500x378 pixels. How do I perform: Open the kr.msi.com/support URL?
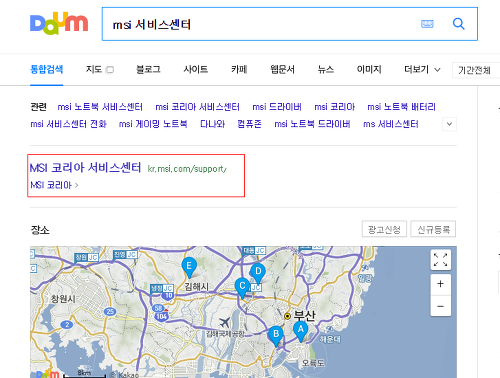(x=187, y=169)
